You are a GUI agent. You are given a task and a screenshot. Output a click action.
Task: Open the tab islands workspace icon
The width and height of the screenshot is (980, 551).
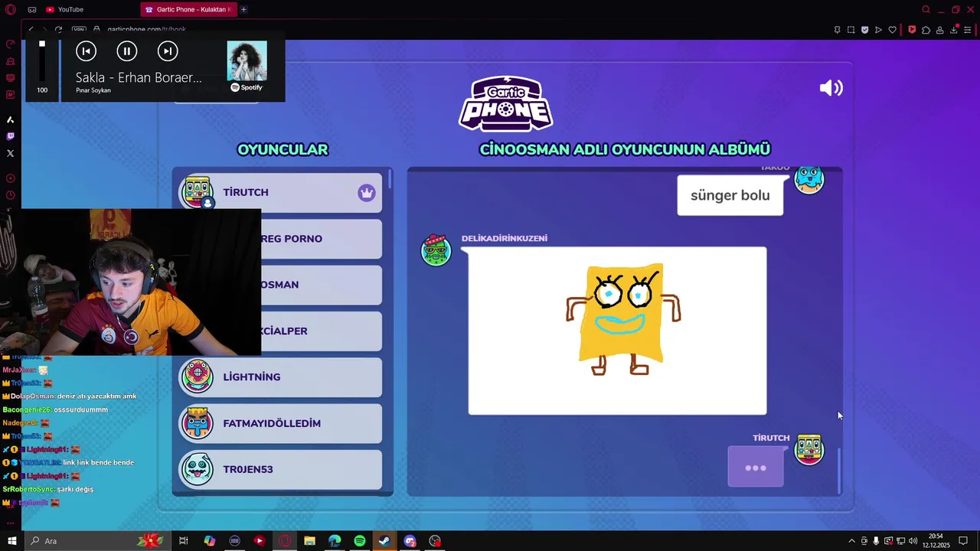(32, 9)
